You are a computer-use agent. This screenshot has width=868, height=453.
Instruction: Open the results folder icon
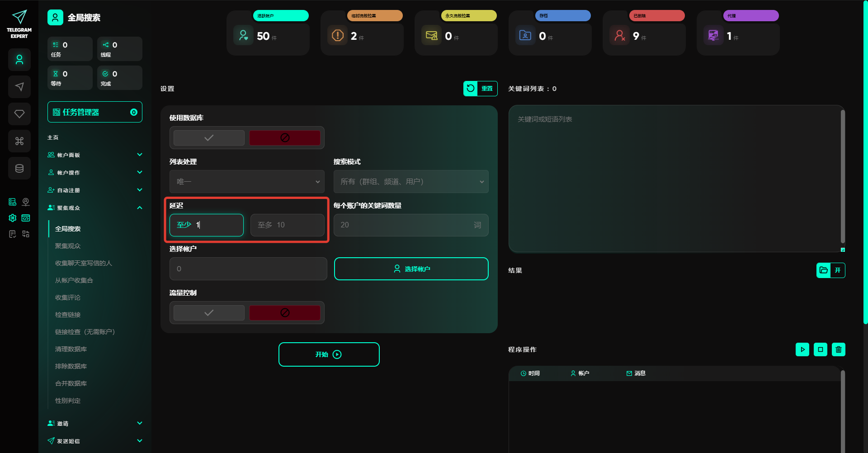pos(824,270)
